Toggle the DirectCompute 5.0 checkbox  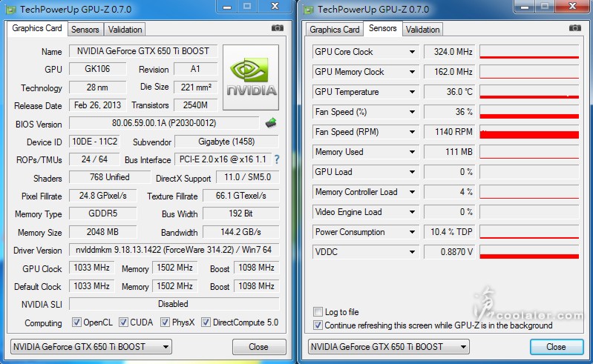click(x=206, y=322)
